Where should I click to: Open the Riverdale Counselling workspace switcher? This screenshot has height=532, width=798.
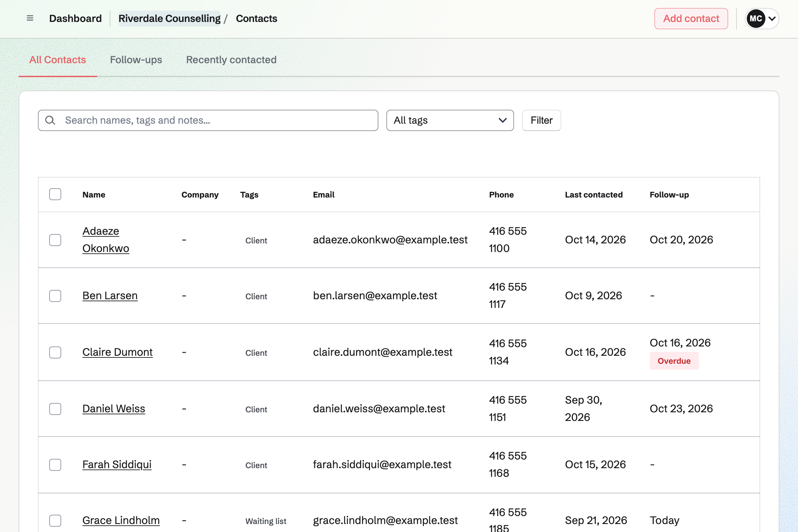[x=169, y=18]
